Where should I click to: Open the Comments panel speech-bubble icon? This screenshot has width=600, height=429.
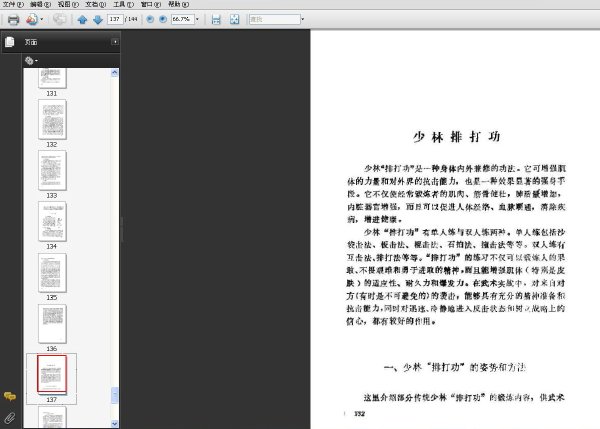point(10,396)
